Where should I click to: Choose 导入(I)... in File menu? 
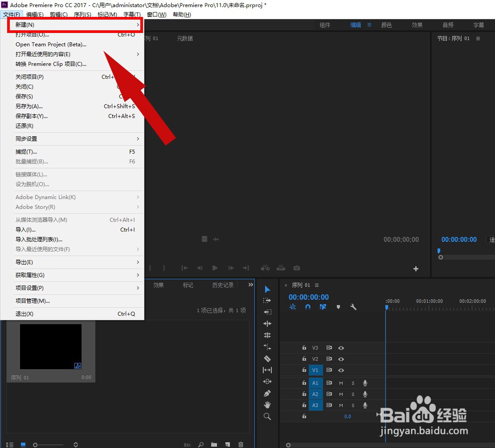coord(78,230)
